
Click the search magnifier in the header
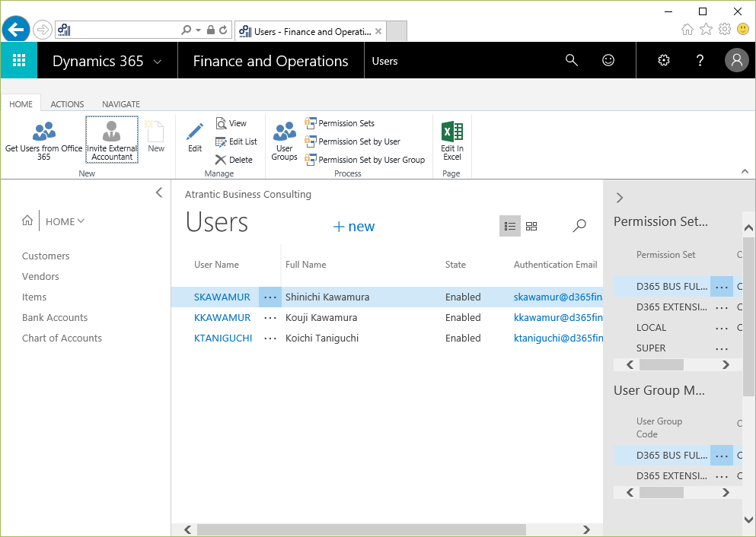click(571, 60)
